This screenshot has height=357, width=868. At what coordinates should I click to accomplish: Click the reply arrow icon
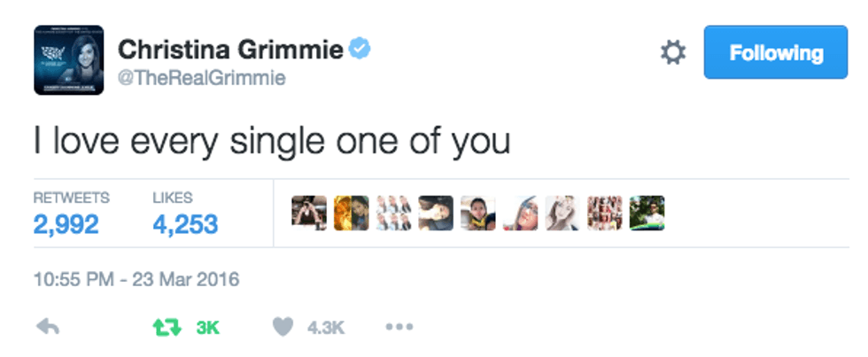click(x=47, y=327)
